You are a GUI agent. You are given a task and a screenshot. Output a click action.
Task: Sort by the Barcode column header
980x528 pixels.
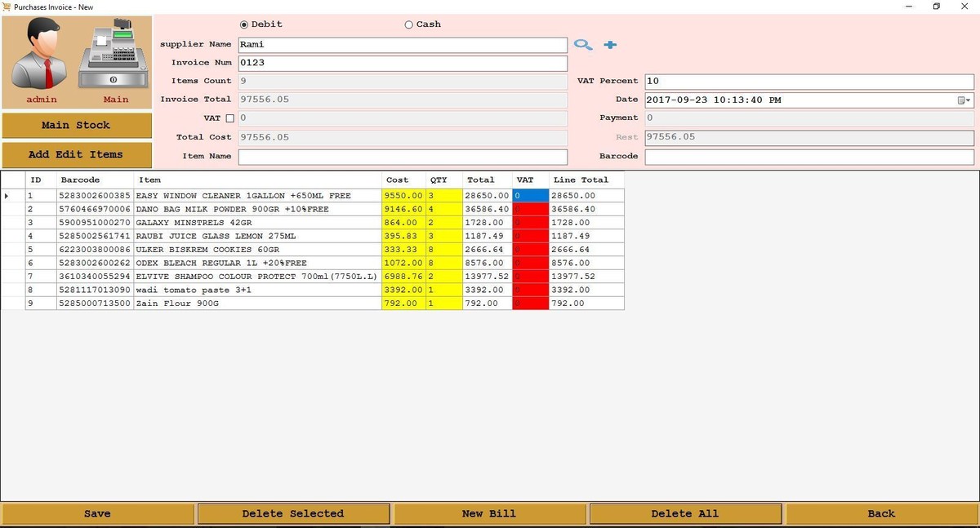coord(80,180)
